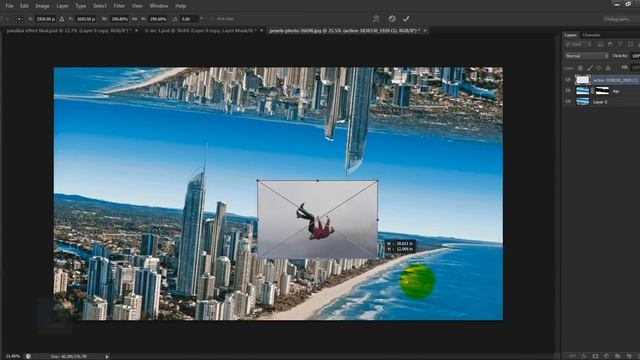Open the Type menu
The height and width of the screenshot is (360, 640).
click(x=81, y=6)
